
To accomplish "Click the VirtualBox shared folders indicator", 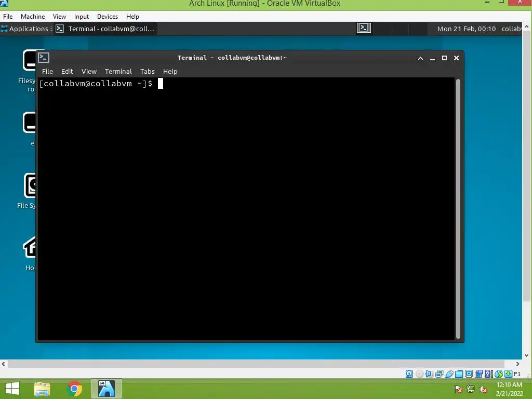I will click(x=459, y=374).
